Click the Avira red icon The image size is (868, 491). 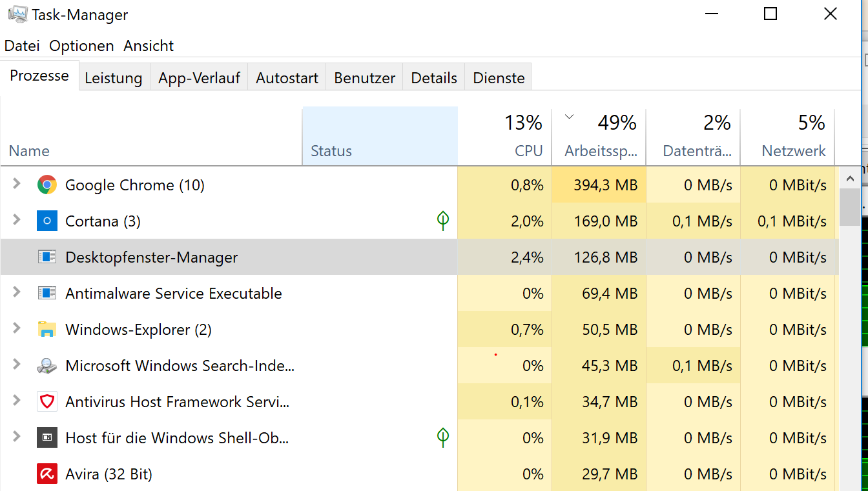[47, 474]
